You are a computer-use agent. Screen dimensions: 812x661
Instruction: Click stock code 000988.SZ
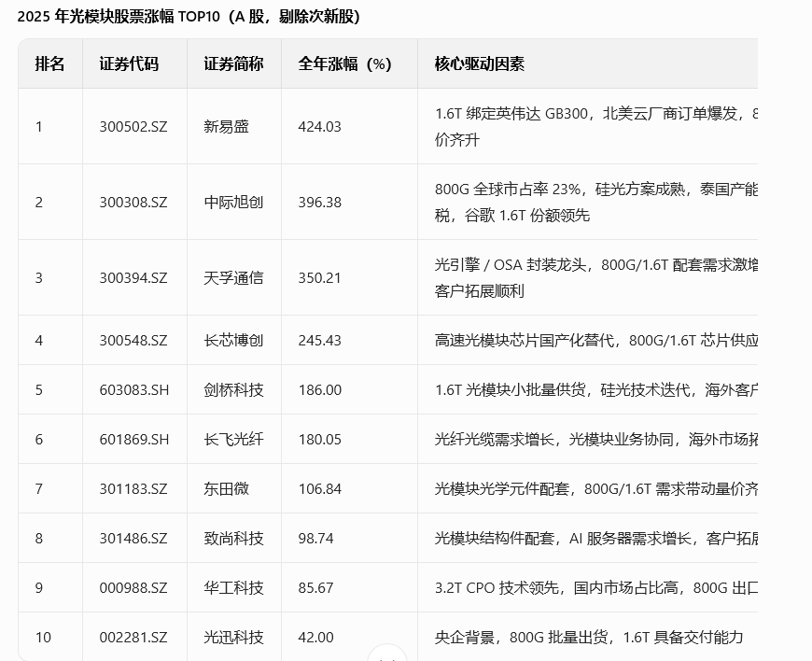[x=133, y=587]
